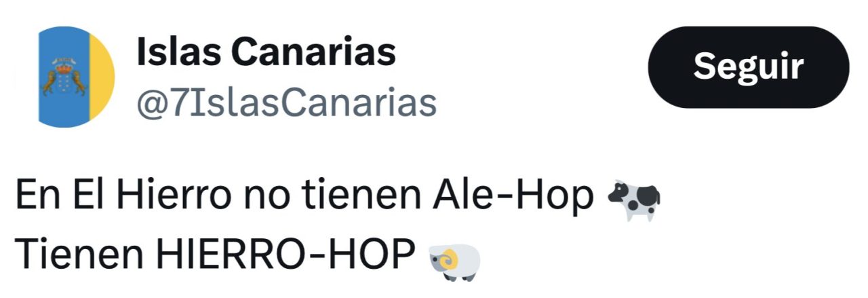Click the word En starting the tweet

pos(37,198)
